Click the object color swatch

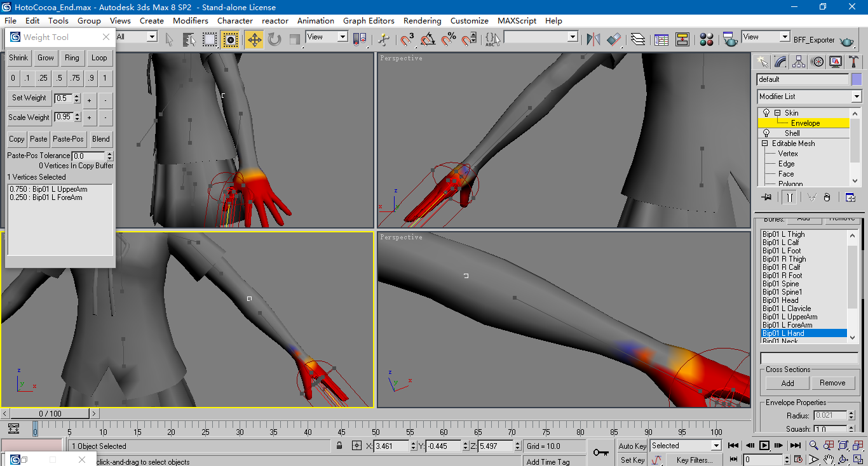click(857, 79)
